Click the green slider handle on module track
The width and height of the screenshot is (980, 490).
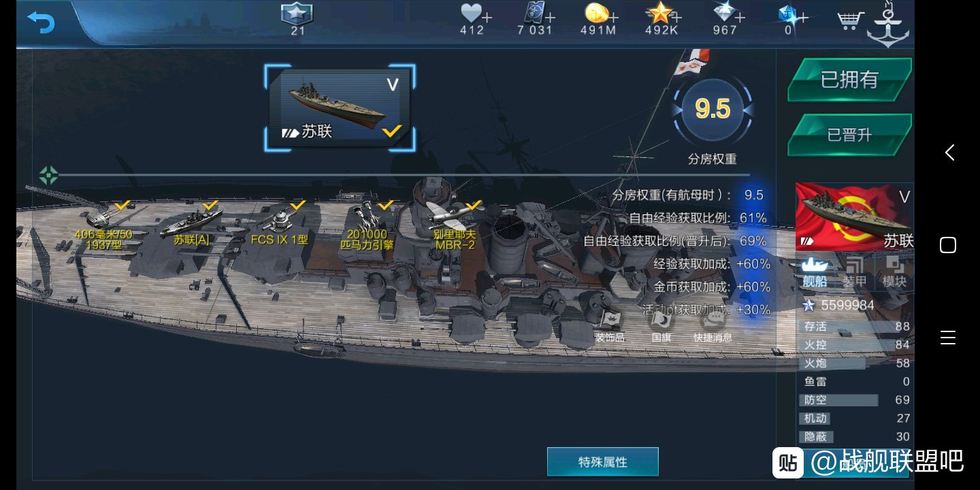point(48,176)
